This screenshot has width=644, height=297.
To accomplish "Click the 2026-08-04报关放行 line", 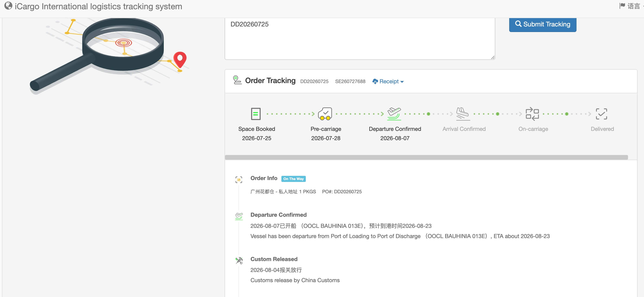I will 276,270.
